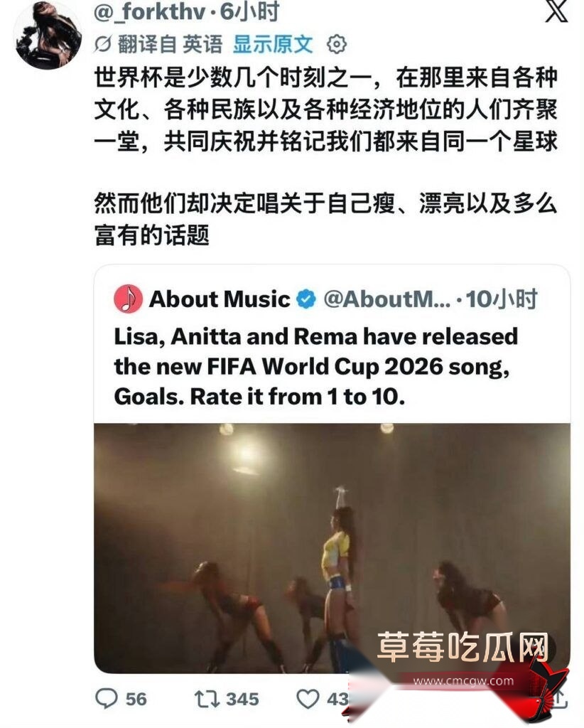Open the _forkthv profile avatar
Viewport: 584px width, 728px height.
(x=48, y=36)
